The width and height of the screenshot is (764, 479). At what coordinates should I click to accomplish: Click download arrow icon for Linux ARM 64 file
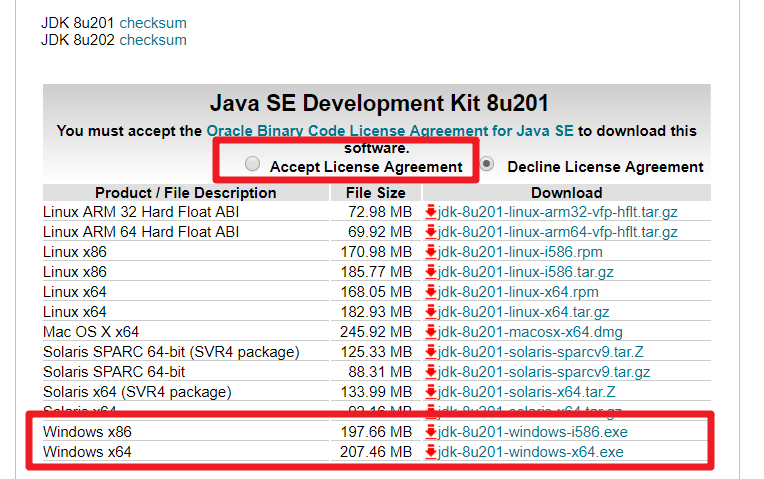pyautogui.click(x=431, y=232)
